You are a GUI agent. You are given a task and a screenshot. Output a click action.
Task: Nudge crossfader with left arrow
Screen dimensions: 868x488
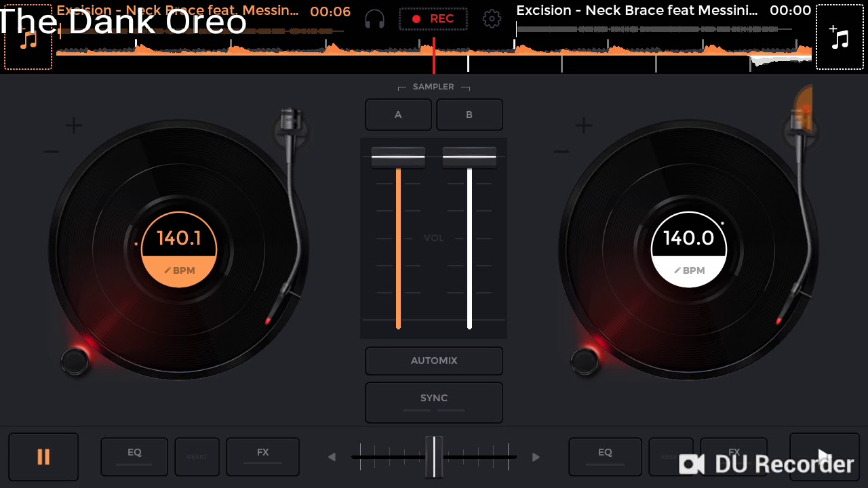(332, 457)
